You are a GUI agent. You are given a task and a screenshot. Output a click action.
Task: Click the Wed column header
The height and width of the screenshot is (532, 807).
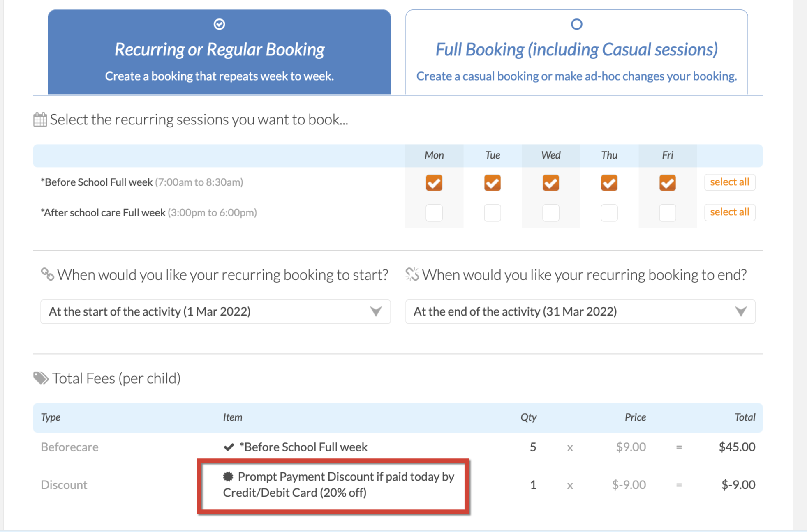(551, 155)
